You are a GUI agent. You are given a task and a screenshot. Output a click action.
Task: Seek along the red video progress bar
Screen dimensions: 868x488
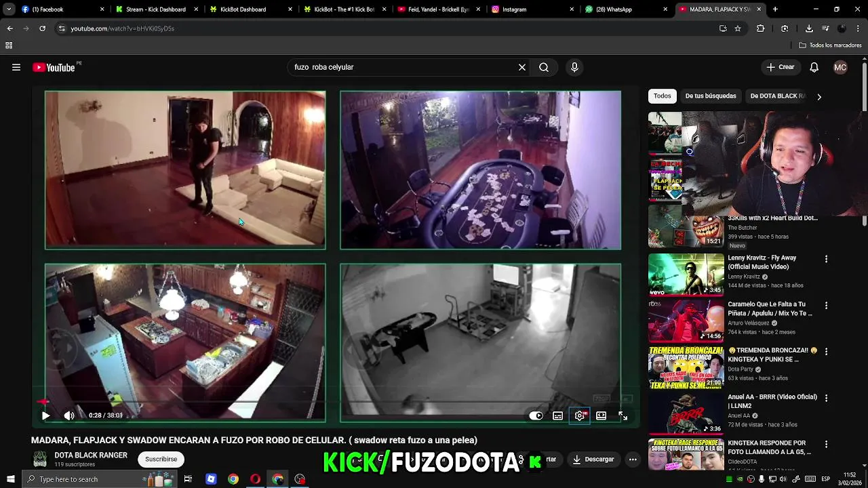tap(335, 402)
